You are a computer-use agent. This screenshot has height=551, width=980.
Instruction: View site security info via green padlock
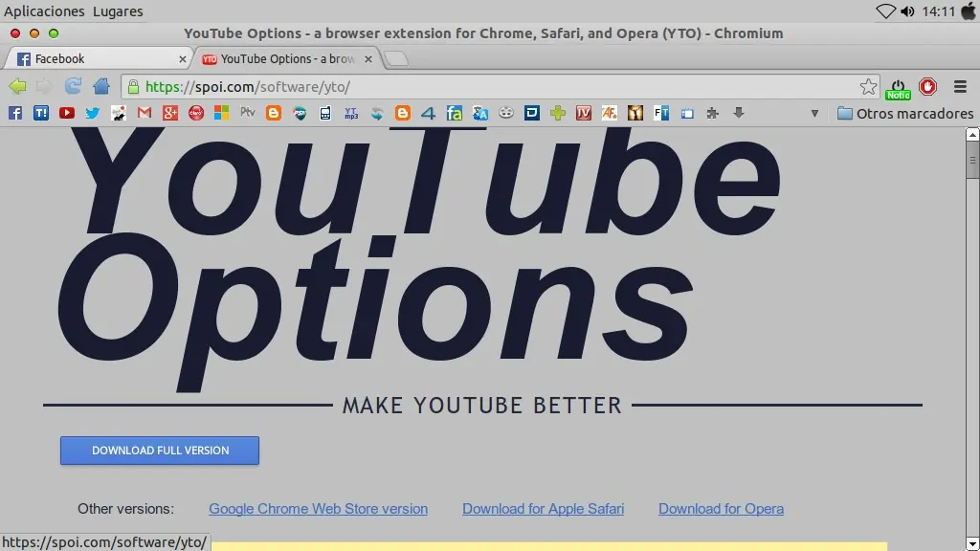coord(133,87)
